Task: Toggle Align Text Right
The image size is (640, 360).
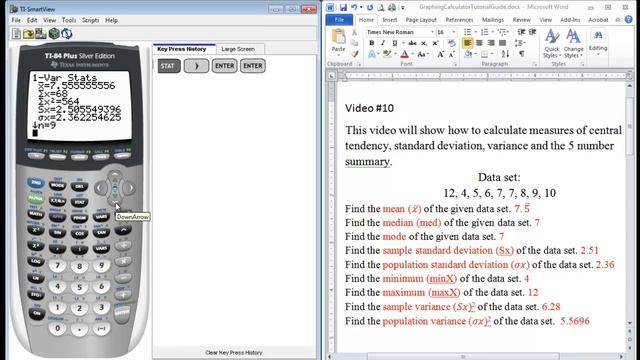Action: coord(491,43)
